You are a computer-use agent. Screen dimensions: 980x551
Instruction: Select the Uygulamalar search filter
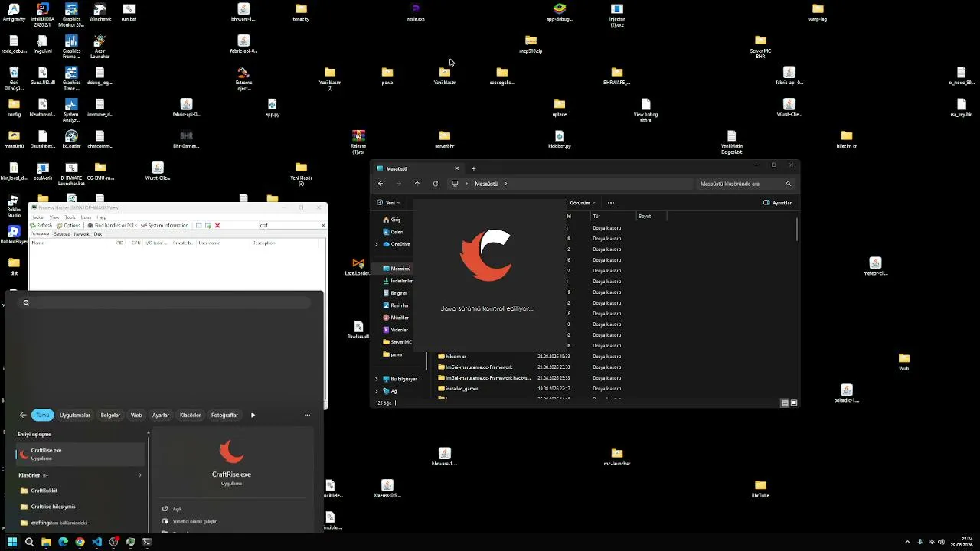pos(75,415)
